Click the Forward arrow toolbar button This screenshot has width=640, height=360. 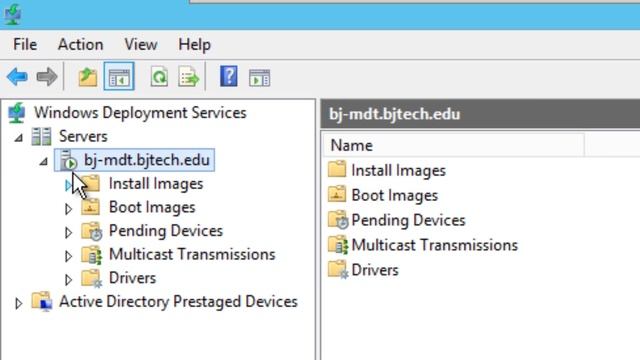click(x=47, y=77)
